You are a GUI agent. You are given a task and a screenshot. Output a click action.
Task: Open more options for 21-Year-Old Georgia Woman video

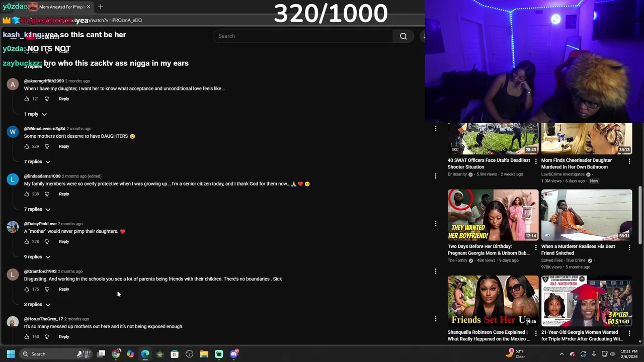(629, 333)
